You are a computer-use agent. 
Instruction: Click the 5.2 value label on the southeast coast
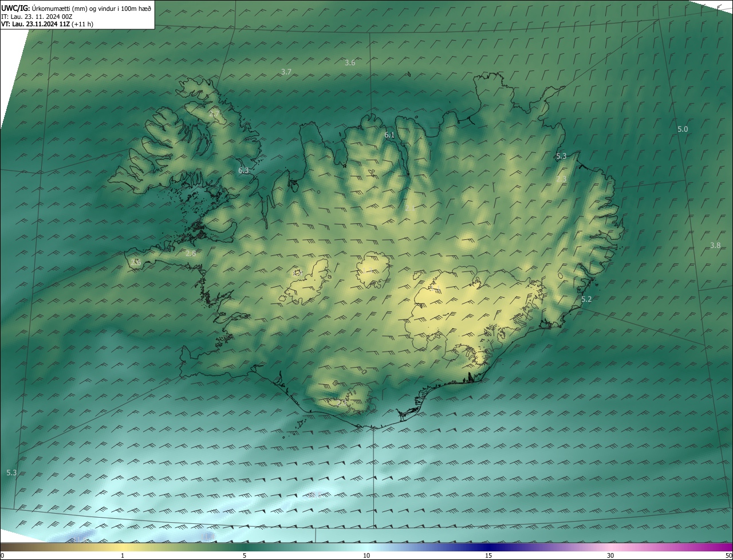(x=586, y=299)
